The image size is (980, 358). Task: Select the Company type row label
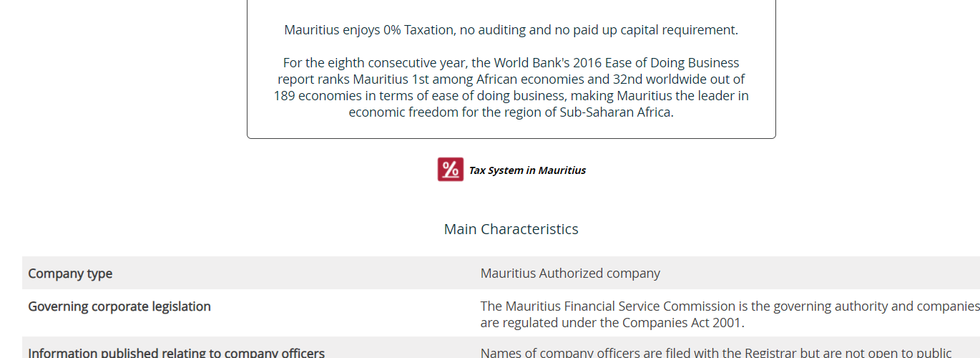70,274
